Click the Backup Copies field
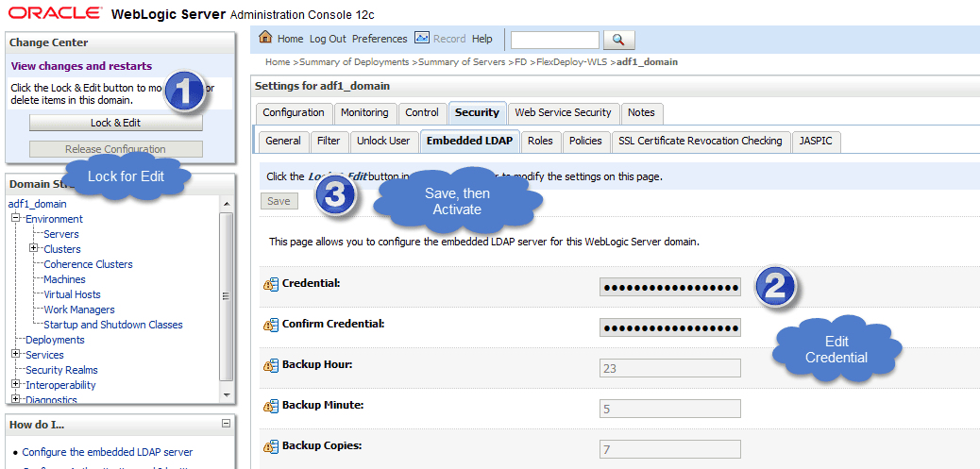 coord(670,449)
